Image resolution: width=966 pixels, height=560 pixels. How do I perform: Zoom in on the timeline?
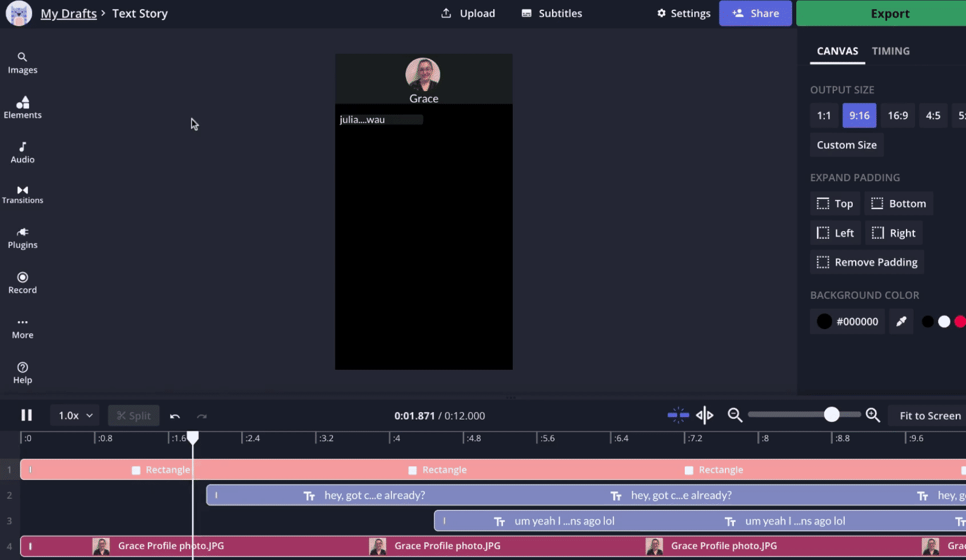(872, 415)
